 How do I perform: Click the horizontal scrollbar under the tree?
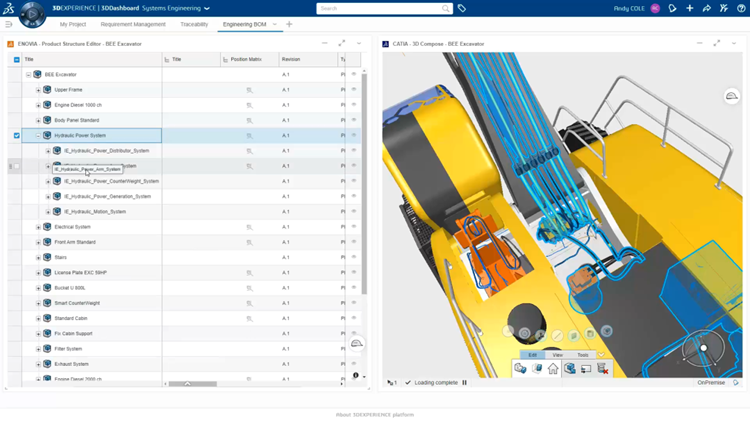(x=191, y=384)
